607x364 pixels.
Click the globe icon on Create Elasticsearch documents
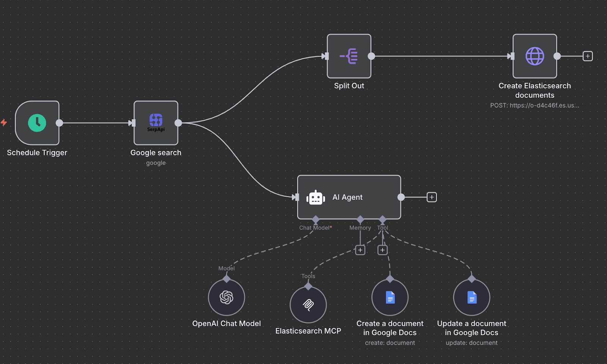click(x=534, y=56)
